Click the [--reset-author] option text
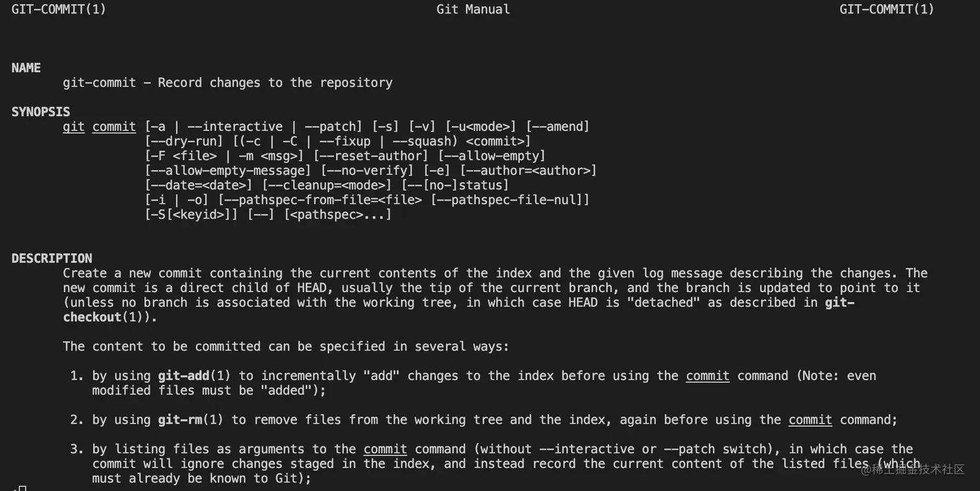 pyautogui.click(x=371, y=156)
